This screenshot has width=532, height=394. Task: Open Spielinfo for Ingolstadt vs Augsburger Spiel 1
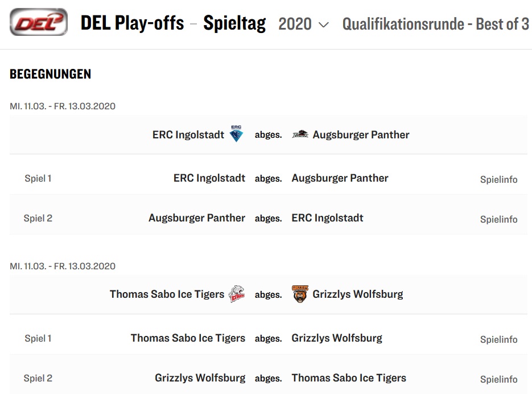(x=498, y=179)
